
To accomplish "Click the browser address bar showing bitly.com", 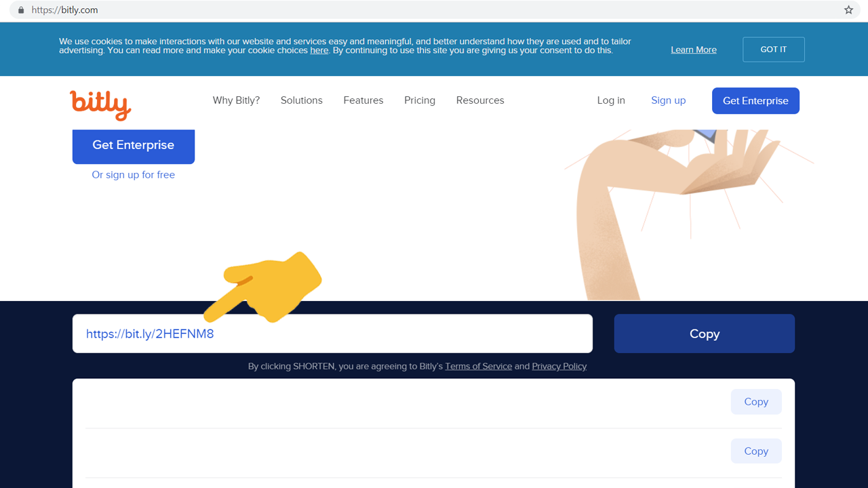I will pyautogui.click(x=434, y=10).
